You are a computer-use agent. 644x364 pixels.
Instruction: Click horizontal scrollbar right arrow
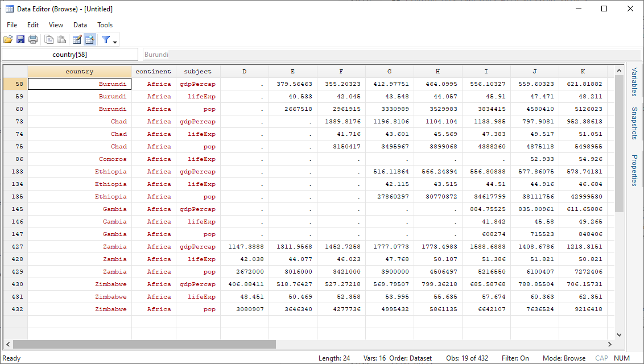point(610,344)
